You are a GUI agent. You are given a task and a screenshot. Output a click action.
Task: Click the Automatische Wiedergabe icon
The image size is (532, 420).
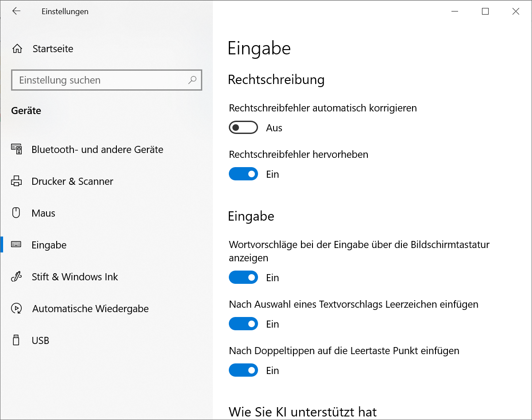click(x=16, y=309)
